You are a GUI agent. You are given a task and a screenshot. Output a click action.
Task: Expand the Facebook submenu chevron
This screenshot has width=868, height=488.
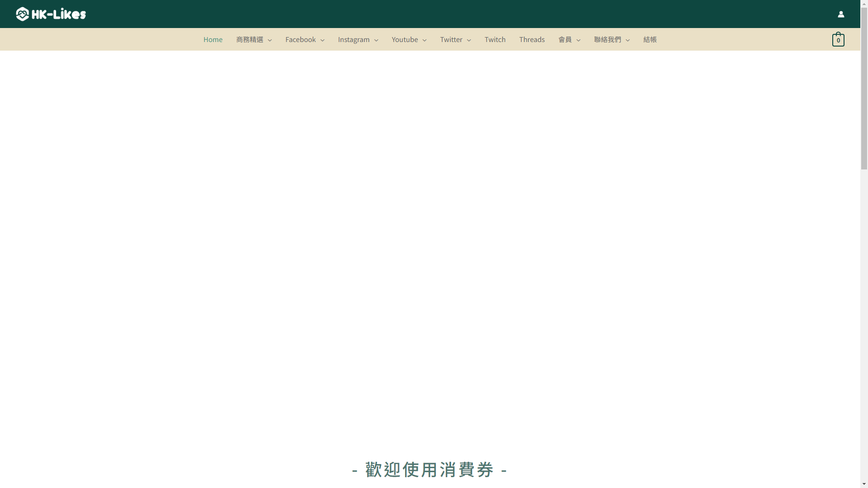tap(322, 40)
